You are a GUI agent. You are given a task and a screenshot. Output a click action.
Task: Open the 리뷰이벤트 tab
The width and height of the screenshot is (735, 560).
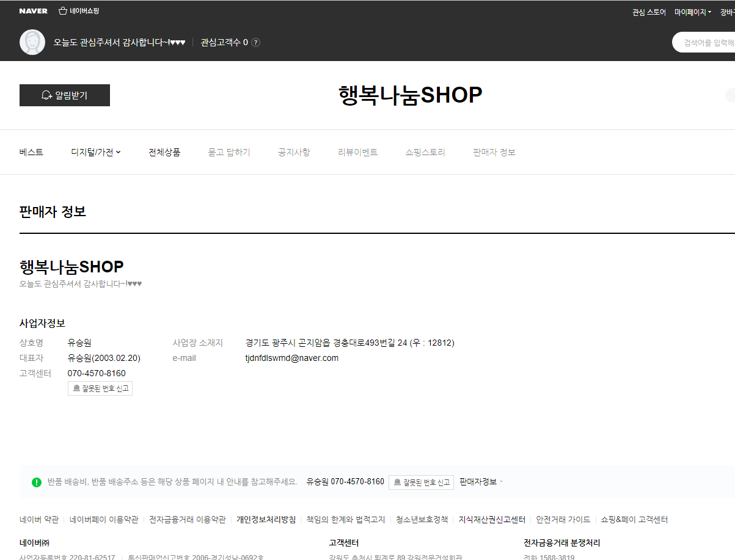point(358,152)
